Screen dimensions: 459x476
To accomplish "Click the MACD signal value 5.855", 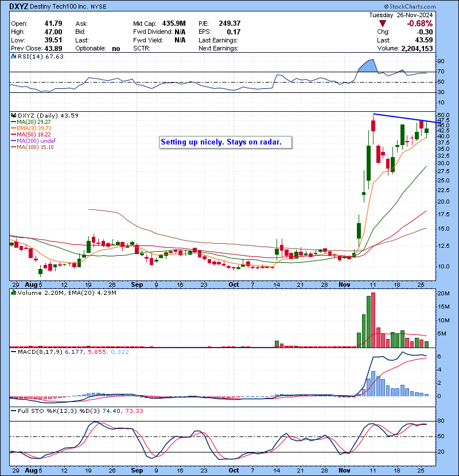I will point(97,352).
